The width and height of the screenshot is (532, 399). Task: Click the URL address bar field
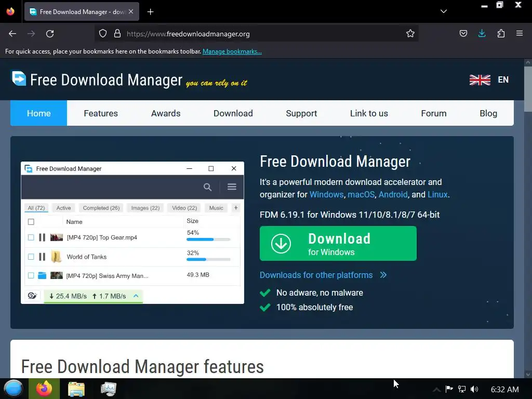pyautogui.click(x=256, y=34)
